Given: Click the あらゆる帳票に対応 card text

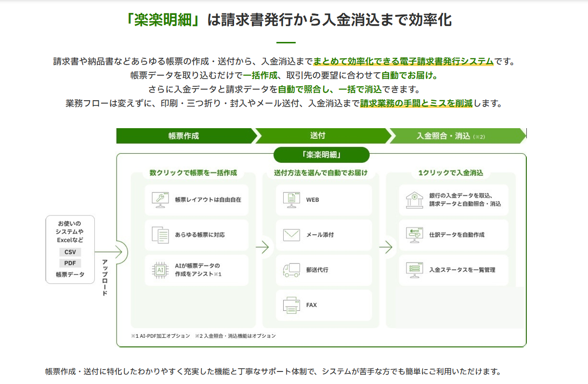Looking at the screenshot, I should click(200, 235).
